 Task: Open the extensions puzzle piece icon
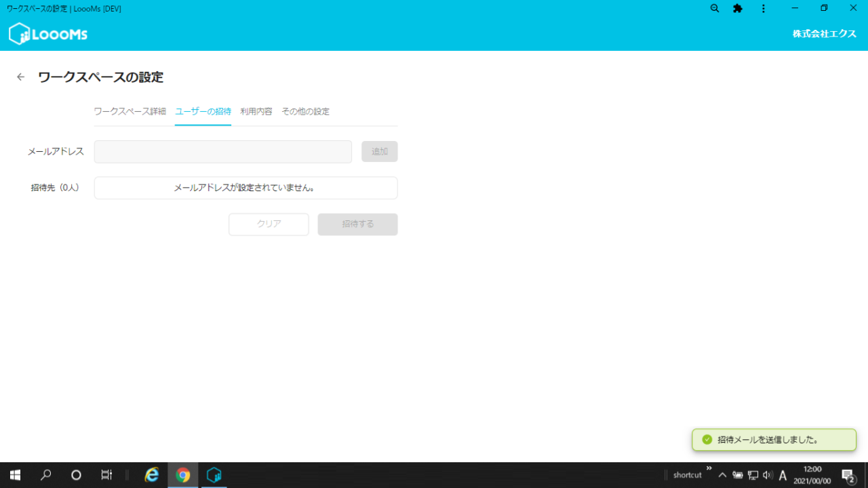738,9
